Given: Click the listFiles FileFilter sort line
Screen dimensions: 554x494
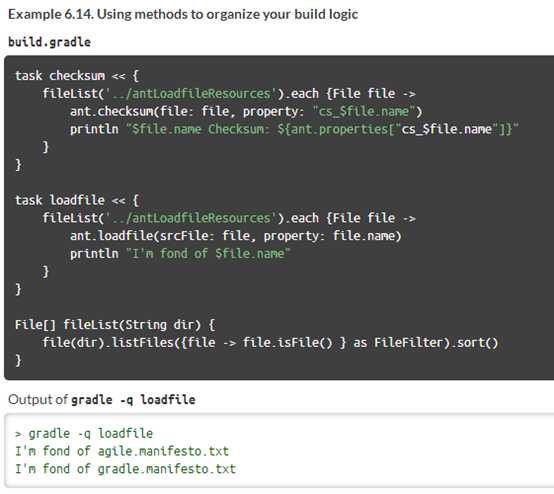Looking at the screenshot, I should pos(270,342).
